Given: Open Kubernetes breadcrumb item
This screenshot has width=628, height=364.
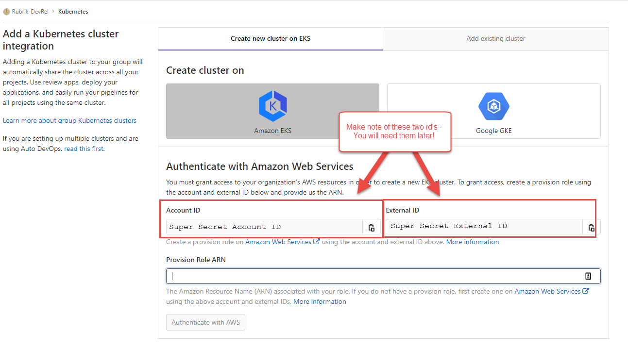Looking at the screenshot, I should click(x=73, y=12).
